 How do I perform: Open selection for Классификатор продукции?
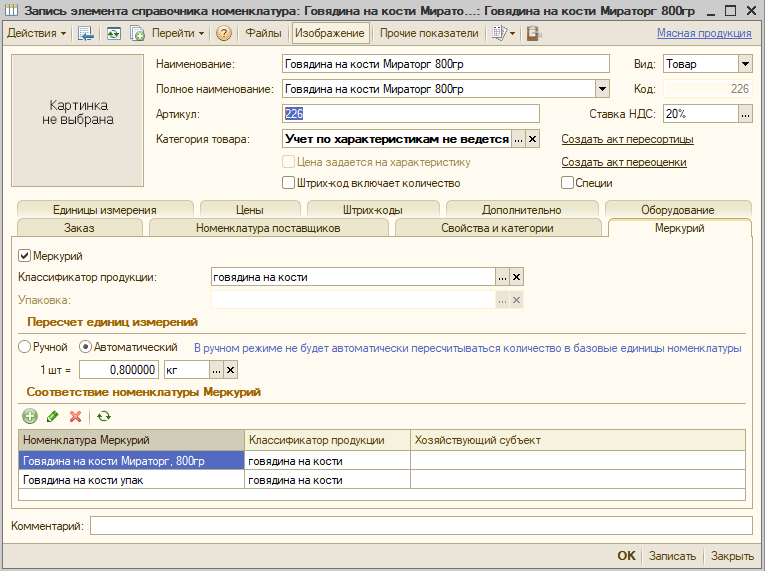[502, 277]
